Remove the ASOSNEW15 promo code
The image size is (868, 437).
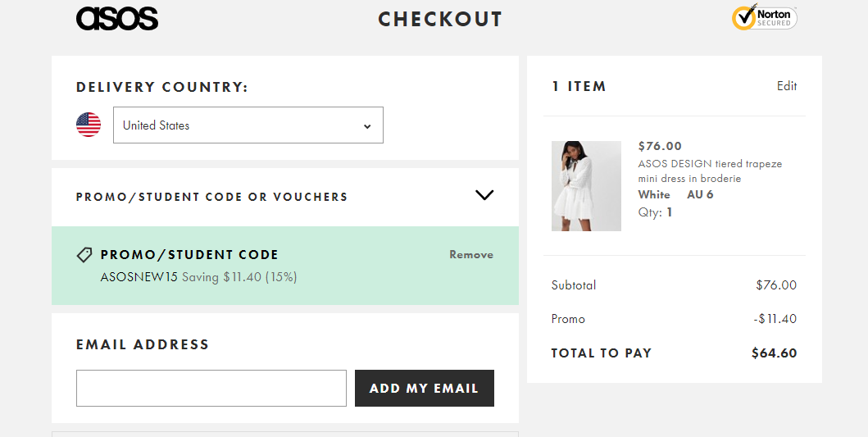[471, 255]
